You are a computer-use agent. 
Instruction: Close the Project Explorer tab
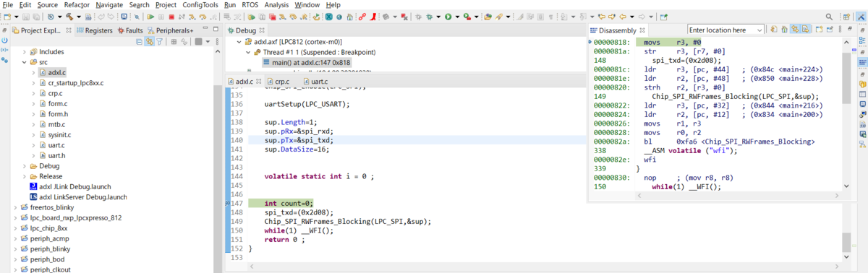[x=69, y=30]
